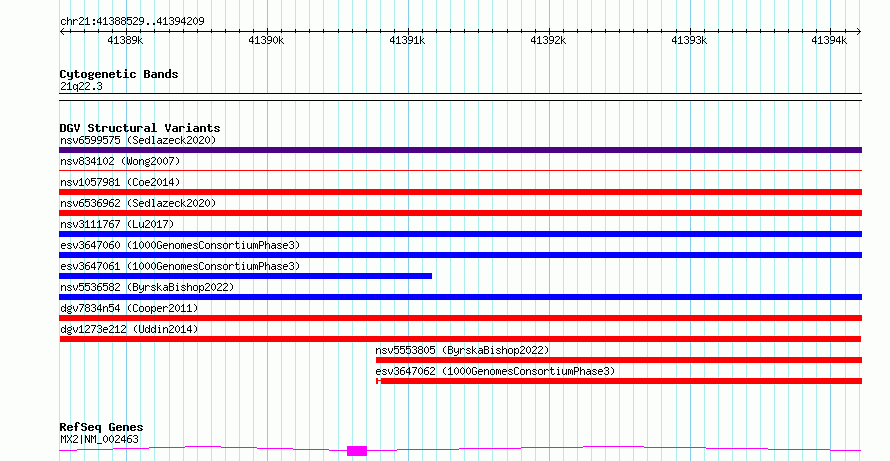The image size is (890, 461).
Task: Click the short blue esv3647061 variant bar
Action: coord(245,276)
